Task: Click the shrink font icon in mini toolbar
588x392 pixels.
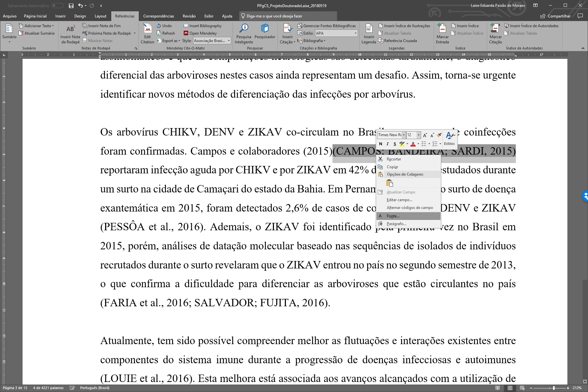Action: 432,135
